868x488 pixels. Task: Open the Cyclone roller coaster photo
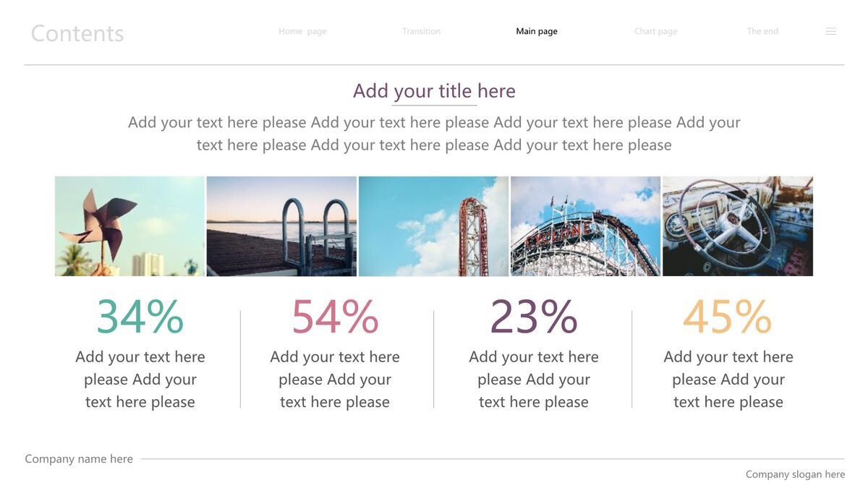tap(585, 226)
